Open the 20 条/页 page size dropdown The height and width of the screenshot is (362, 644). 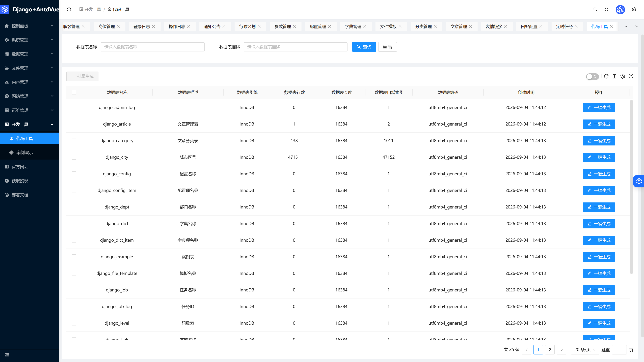coord(585,350)
